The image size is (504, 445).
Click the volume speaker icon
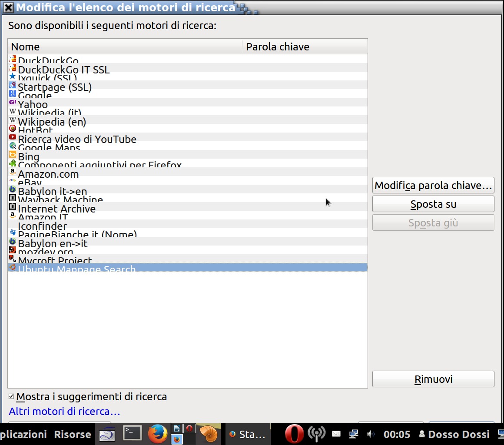(x=371, y=434)
